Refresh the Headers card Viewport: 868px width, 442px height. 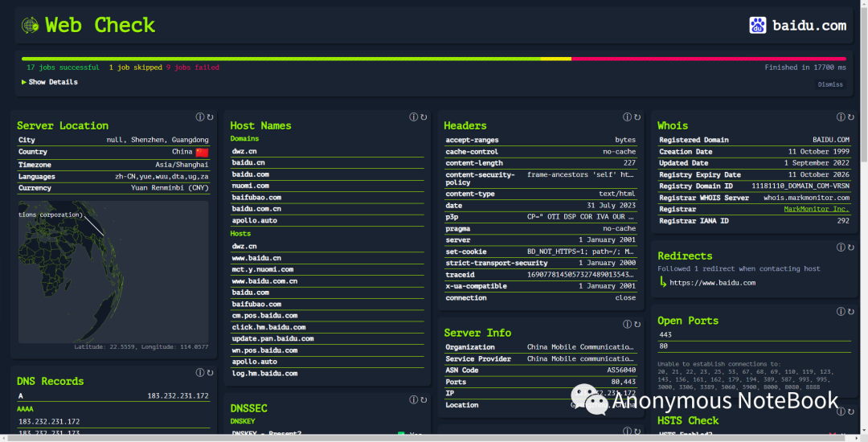tap(637, 117)
